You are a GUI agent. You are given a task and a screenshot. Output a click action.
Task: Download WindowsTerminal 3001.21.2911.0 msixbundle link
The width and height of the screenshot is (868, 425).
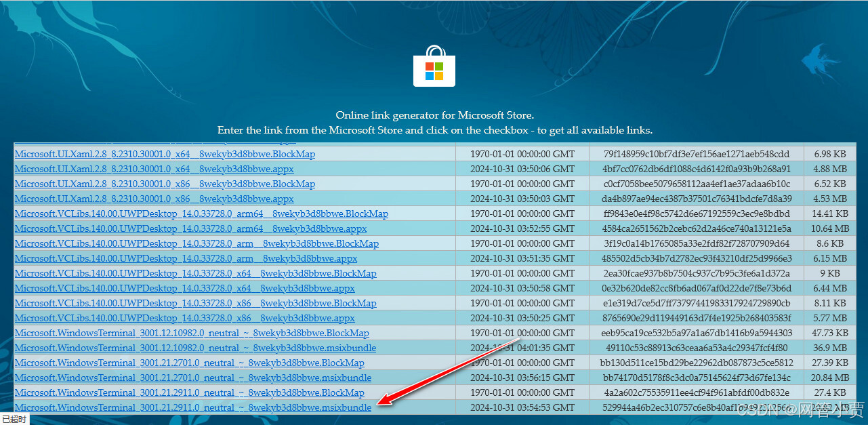[193, 407]
